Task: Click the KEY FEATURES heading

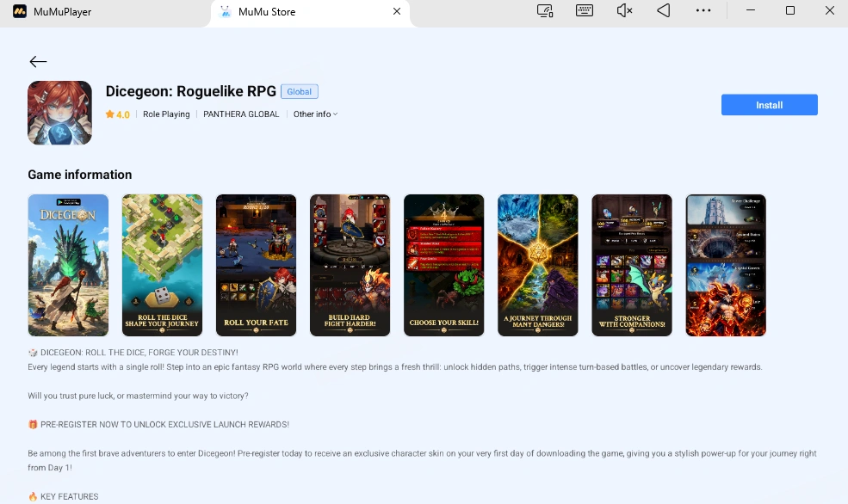Action: click(63, 496)
